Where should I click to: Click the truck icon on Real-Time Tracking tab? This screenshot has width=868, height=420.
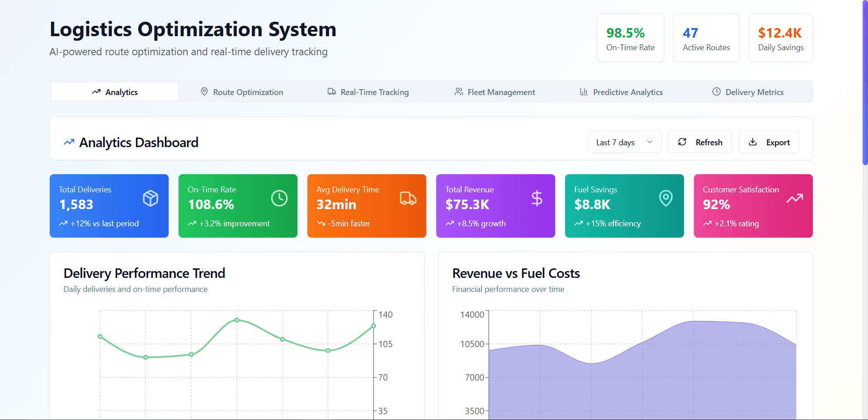click(331, 91)
